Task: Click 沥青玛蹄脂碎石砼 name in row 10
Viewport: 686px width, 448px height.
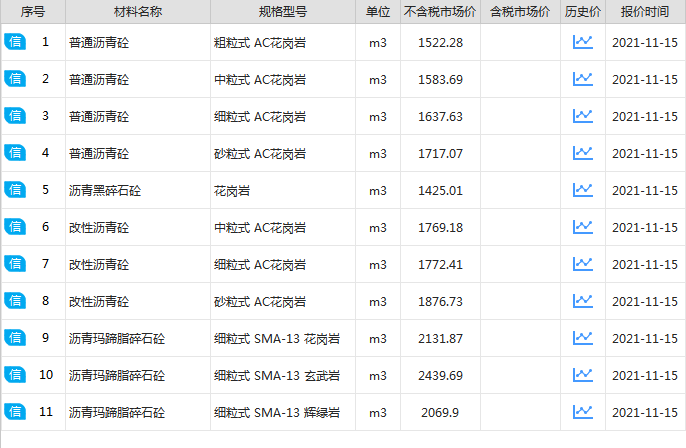Action: pos(117,376)
